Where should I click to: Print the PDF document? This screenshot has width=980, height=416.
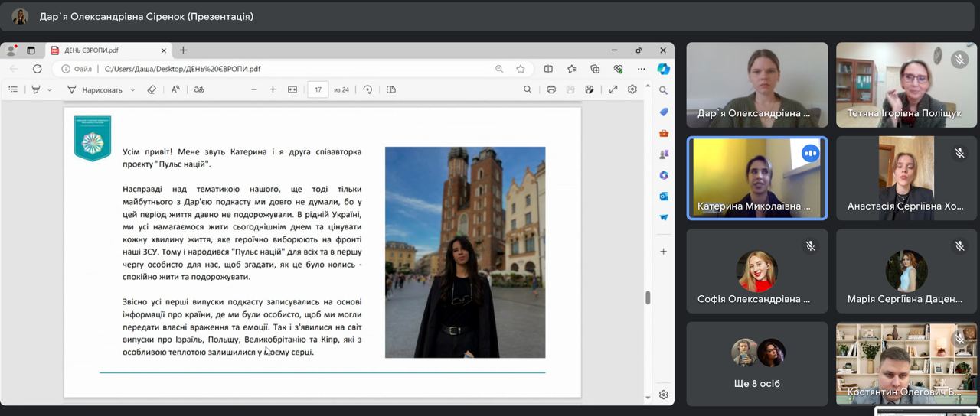(550, 89)
